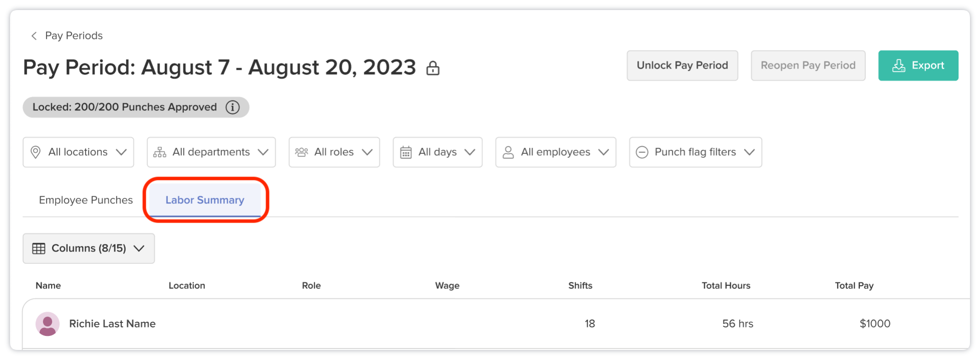
Task: Select Richie Last Name avatar
Action: click(48, 324)
